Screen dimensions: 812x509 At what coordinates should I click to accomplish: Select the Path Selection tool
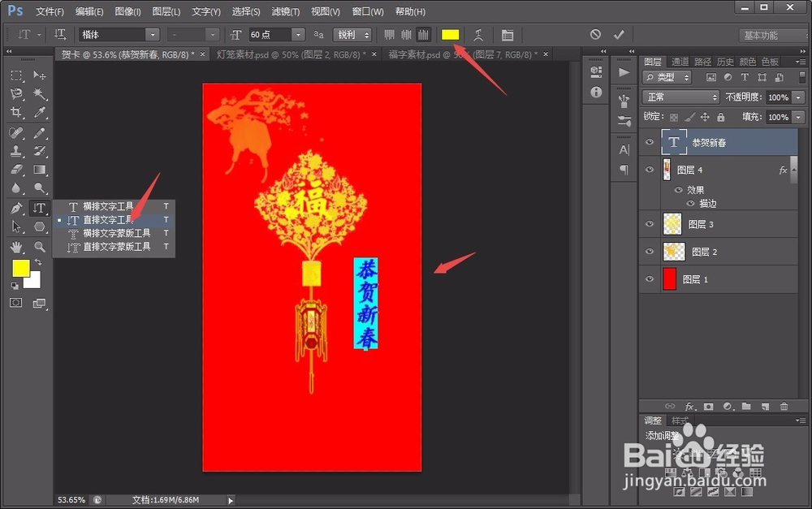pyautogui.click(x=16, y=226)
